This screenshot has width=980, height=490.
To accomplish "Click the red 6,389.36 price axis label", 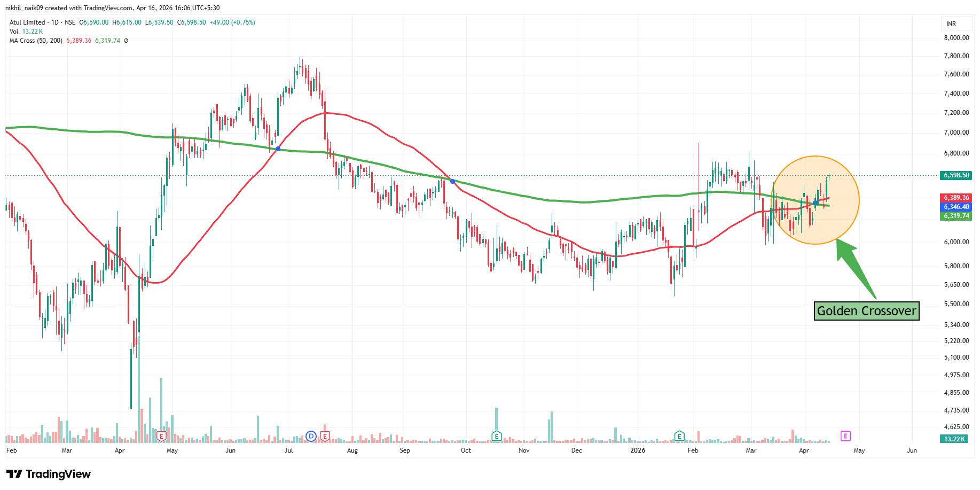I will [956, 198].
